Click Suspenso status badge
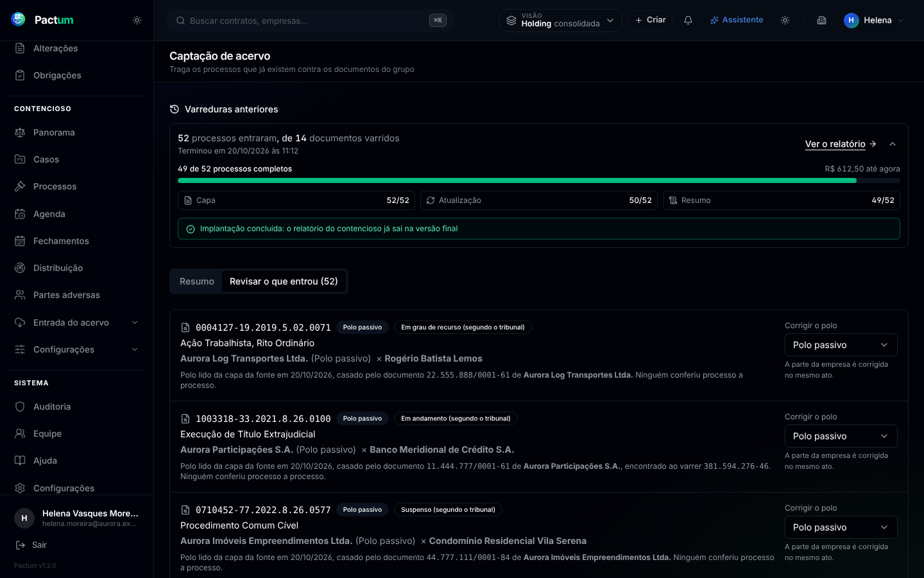 (448, 510)
